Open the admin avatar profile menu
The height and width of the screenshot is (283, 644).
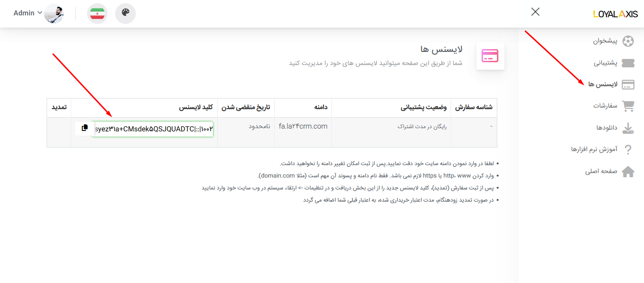pos(54,13)
